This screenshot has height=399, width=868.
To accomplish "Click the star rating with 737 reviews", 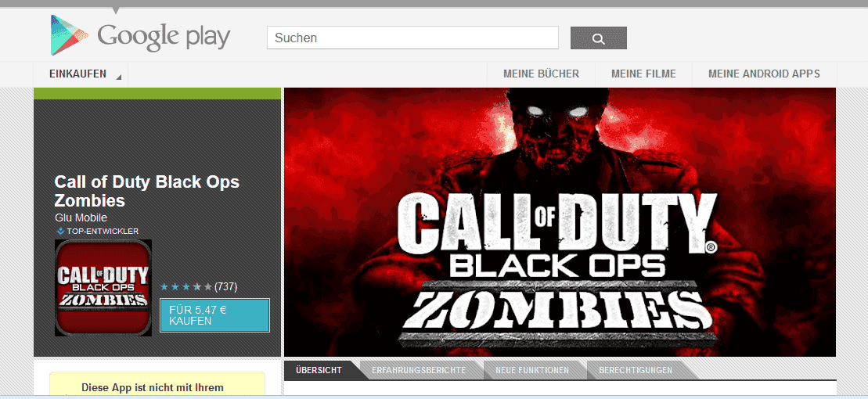I will click(198, 286).
